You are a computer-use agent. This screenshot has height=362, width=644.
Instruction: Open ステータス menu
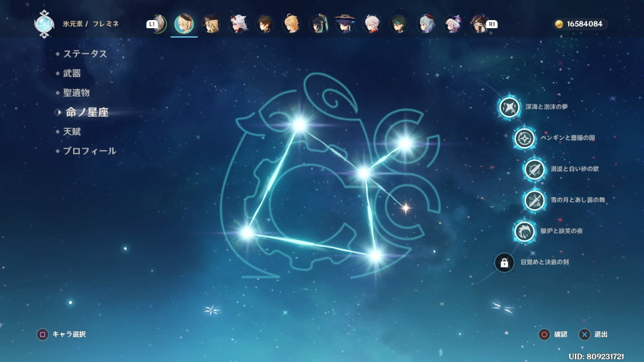click(x=85, y=54)
